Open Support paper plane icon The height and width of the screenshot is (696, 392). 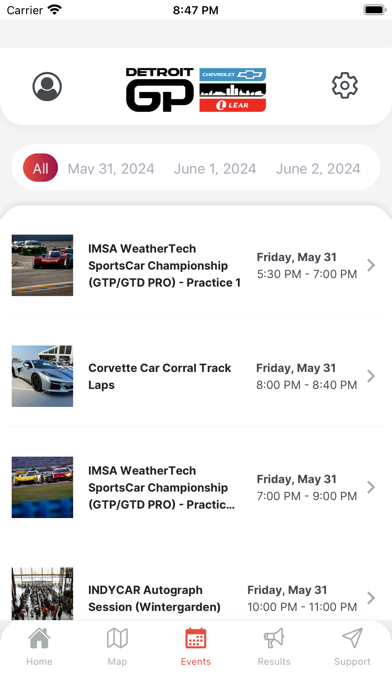[x=352, y=638]
